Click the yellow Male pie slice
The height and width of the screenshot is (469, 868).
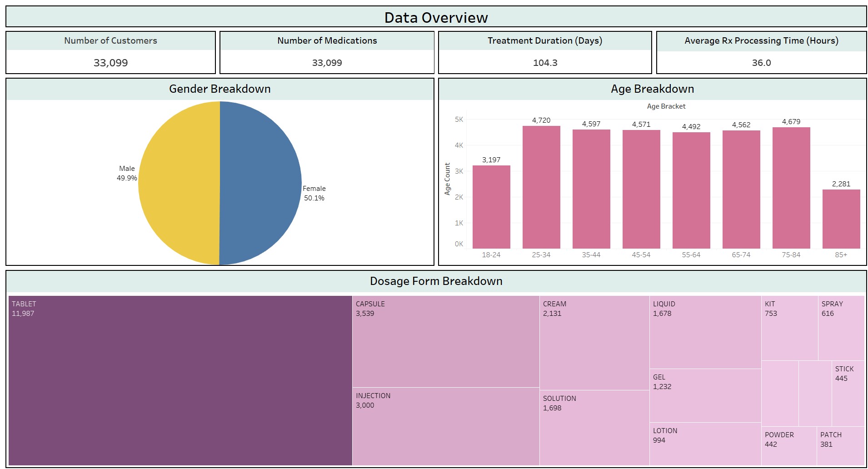179,183
